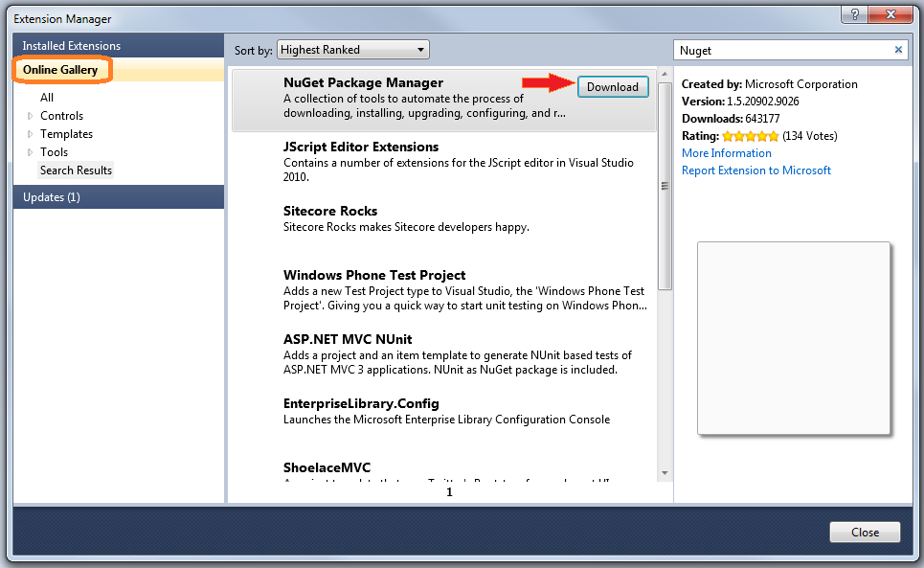The width and height of the screenshot is (924, 568).
Task: Select the Tools category label
Action: point(55,152)
